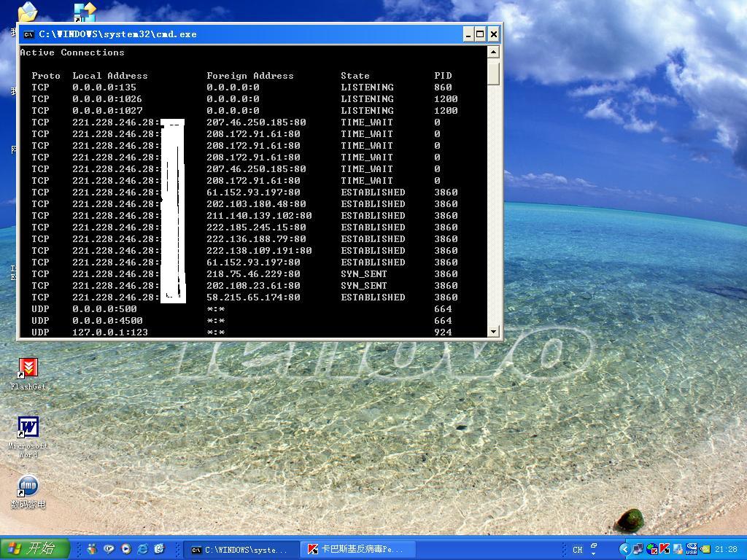Click foreign address 58.215.65.174:80

[x=253, y=297]
